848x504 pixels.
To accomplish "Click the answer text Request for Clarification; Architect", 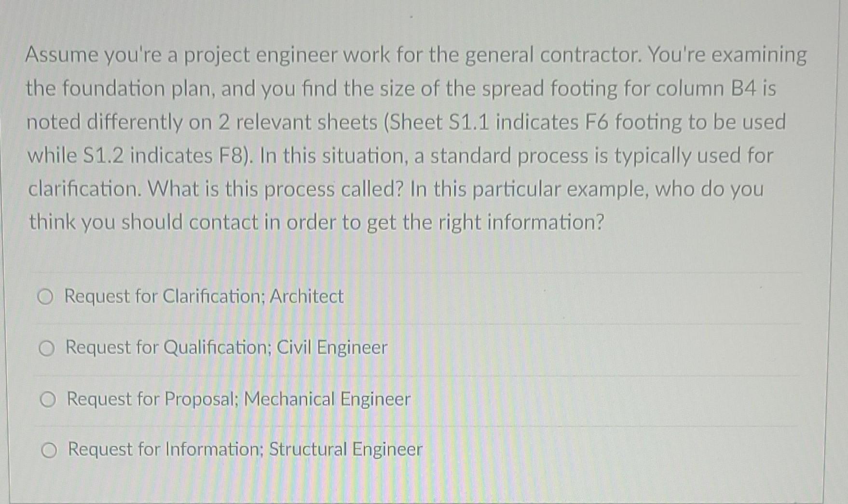I will pyautogui.click(x=203, y=297).
